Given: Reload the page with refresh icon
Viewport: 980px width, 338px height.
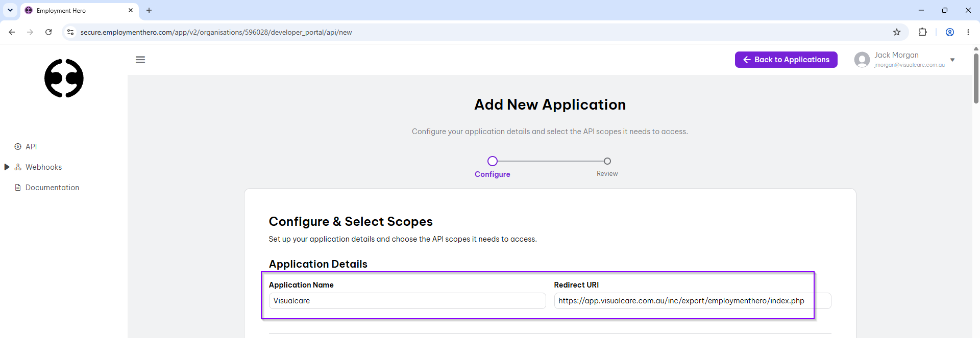Looking at the screenshot, I should [x=48, y=32].
